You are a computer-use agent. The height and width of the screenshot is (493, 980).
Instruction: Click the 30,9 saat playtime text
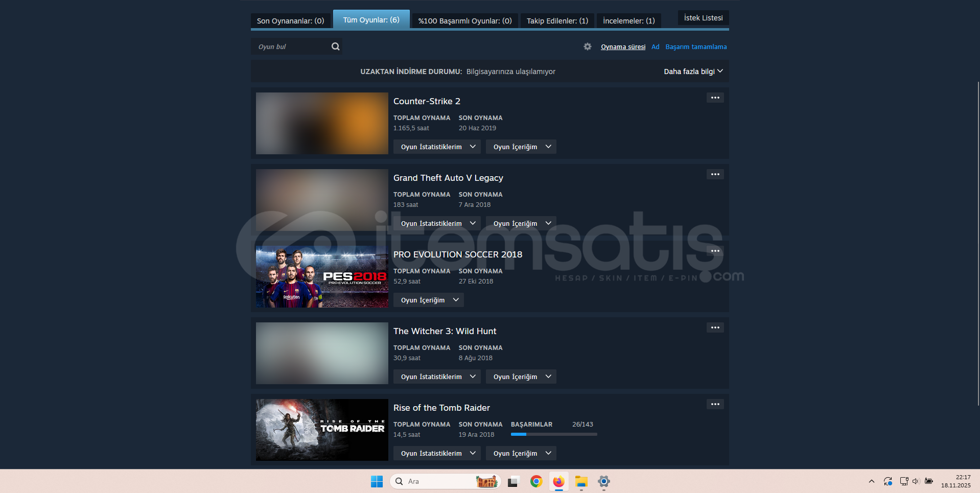(407, 358)
